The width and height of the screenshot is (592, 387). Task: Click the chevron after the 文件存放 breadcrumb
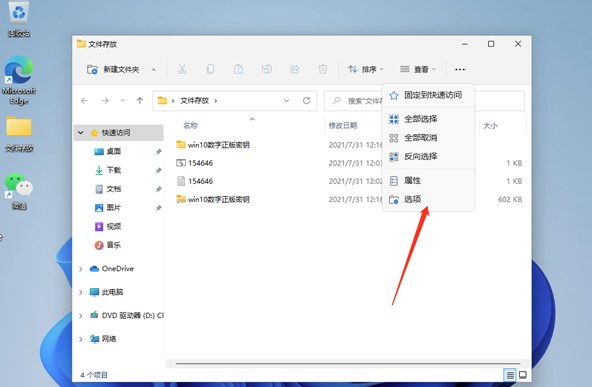(x=216, y=101)
